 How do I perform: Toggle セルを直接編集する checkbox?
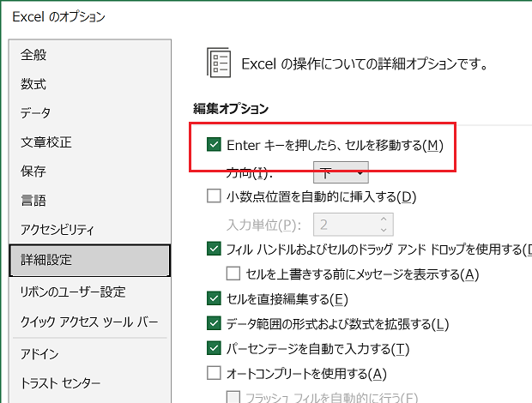click(x=214, y=298)
